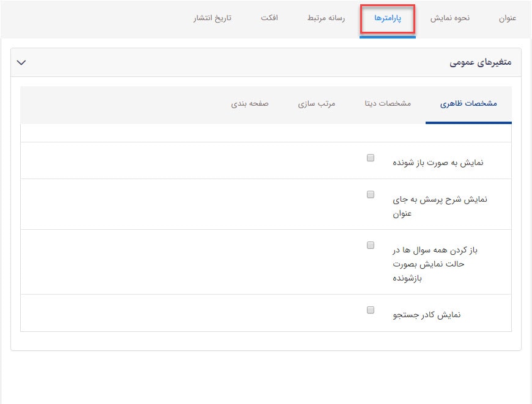The image size is (532, 404).
Task: Click the نمایش شرح پرسش به جای عنوان label
Action: [439, 206]
